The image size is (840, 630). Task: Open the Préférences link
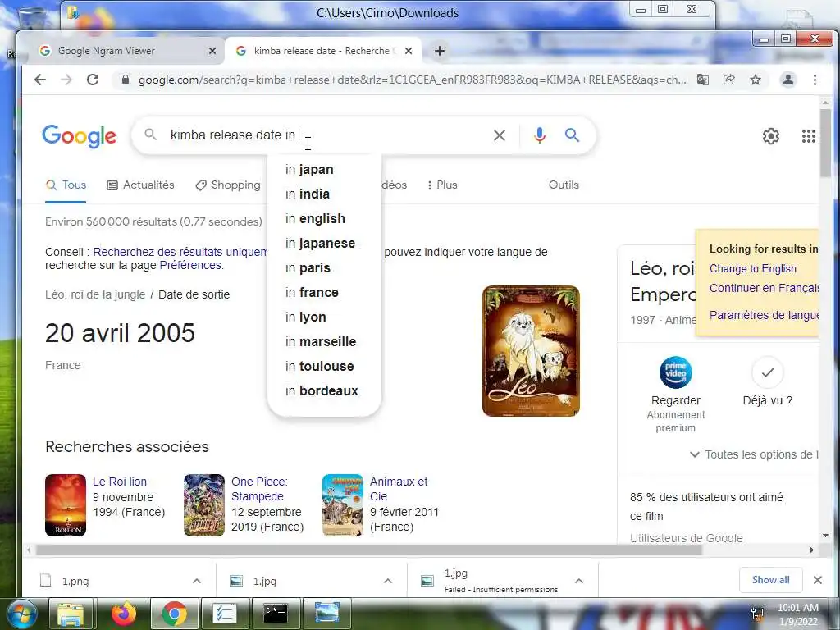190,265
